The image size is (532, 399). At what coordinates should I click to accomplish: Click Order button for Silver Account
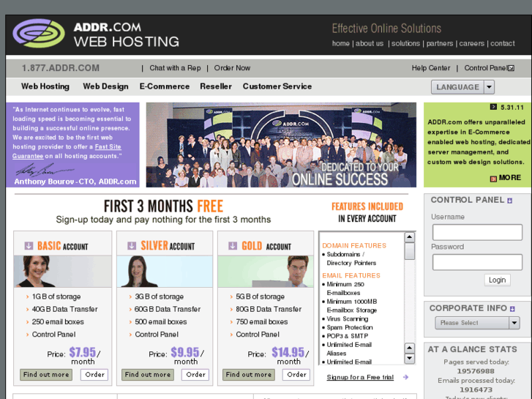195,375
